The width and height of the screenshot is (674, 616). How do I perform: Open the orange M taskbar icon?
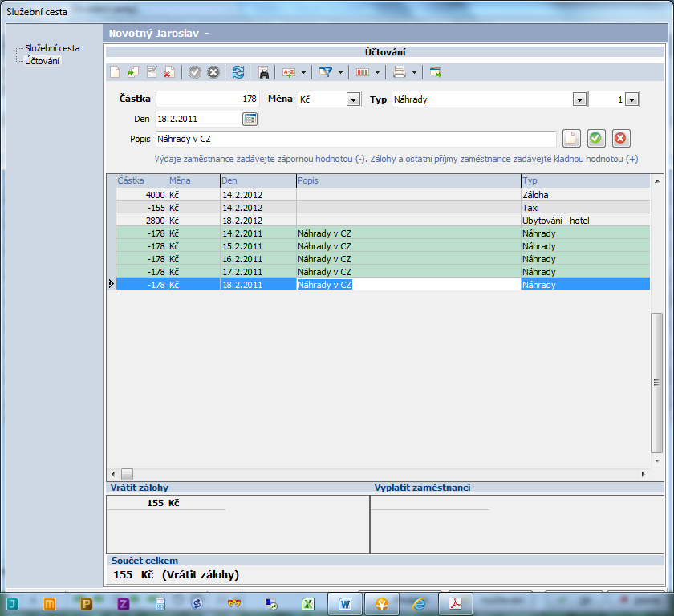point(50,604)
